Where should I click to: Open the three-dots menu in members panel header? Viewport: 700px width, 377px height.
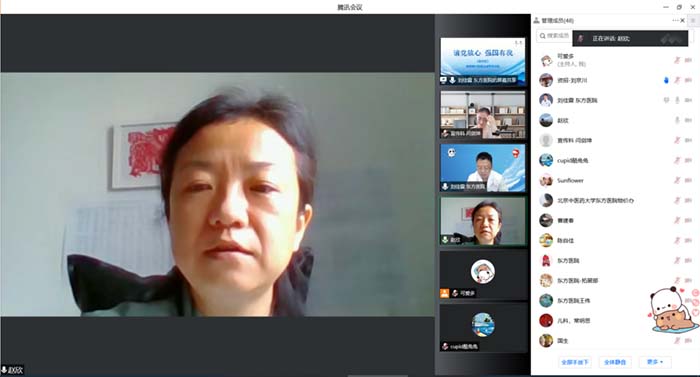click(x=675, y=21)
